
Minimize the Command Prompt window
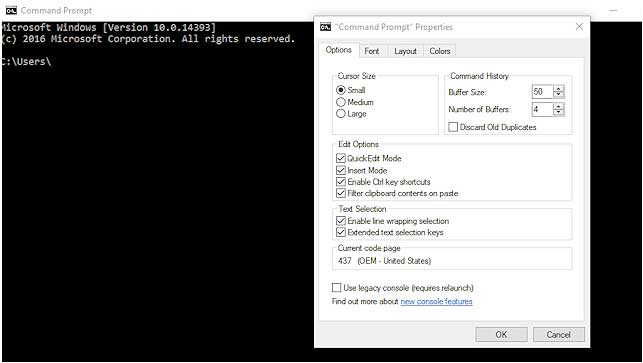pyautogui.click(x=613, y=11)
